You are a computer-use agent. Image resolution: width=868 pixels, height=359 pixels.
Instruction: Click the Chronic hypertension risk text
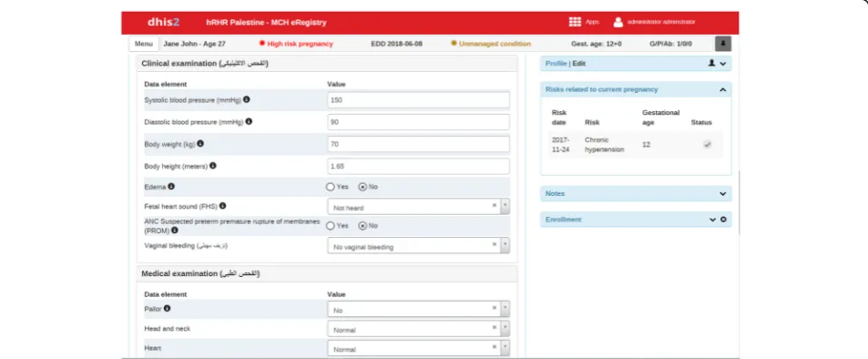(605, 145)
